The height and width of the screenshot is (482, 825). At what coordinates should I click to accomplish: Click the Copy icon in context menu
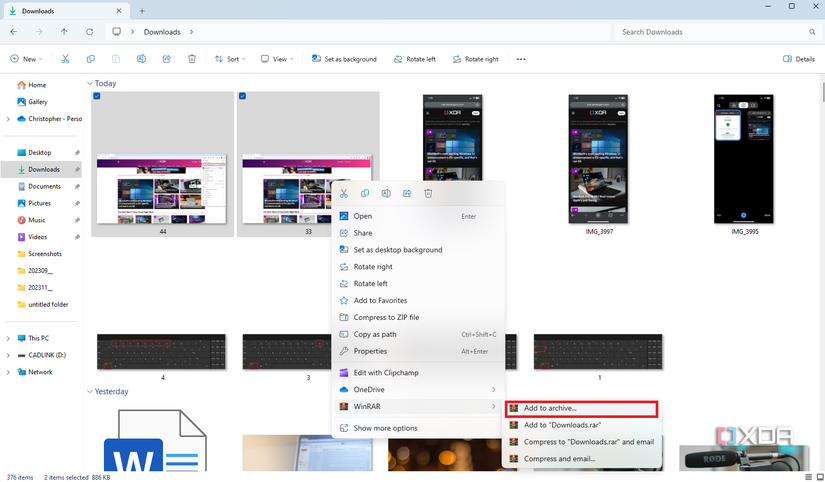click(x=365, y=193)
